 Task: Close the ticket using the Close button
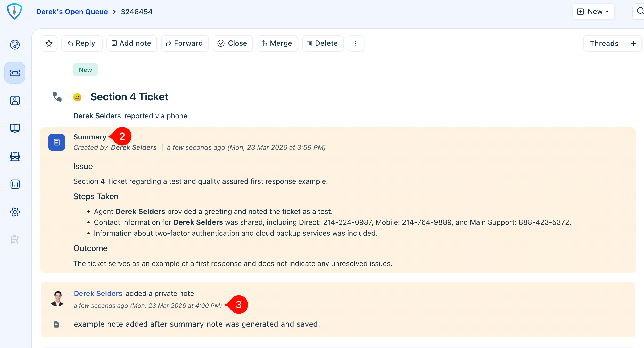tap(233, 43)
